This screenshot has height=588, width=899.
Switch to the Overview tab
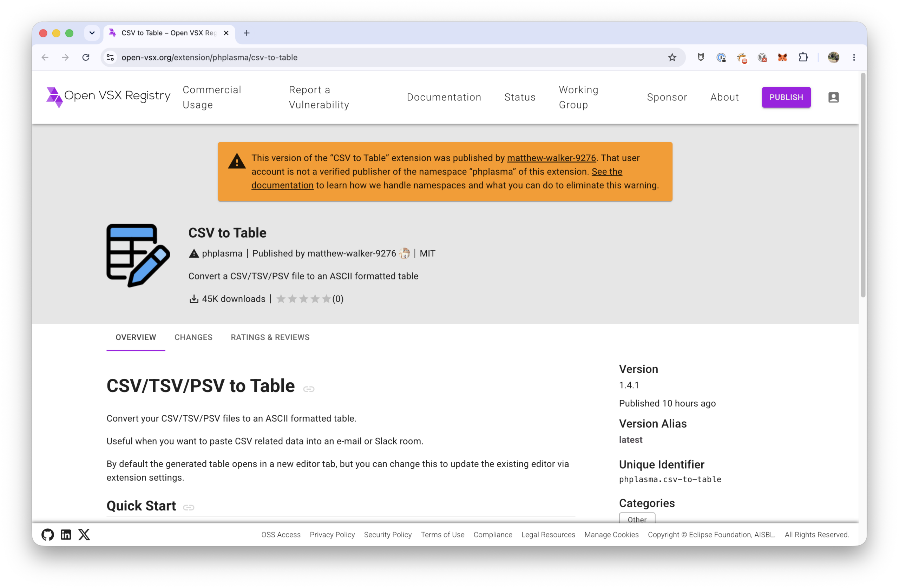136,337
